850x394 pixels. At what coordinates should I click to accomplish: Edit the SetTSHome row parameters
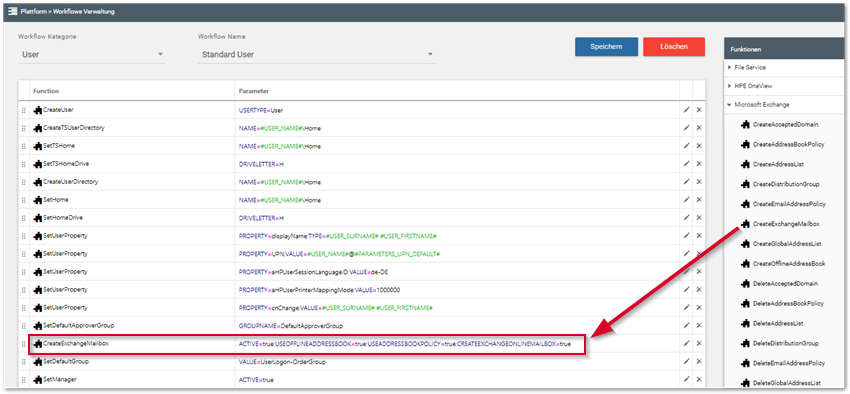[686, 146]
